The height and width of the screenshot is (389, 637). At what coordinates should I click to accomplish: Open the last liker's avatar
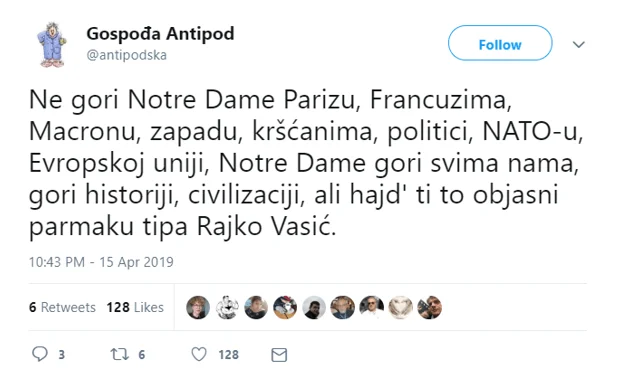(429, 307)
